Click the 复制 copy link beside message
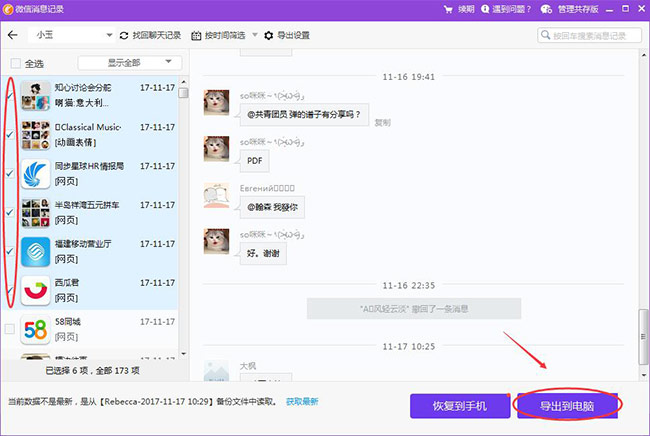Screen dimensions: 651x437 (x=382, y=123)
